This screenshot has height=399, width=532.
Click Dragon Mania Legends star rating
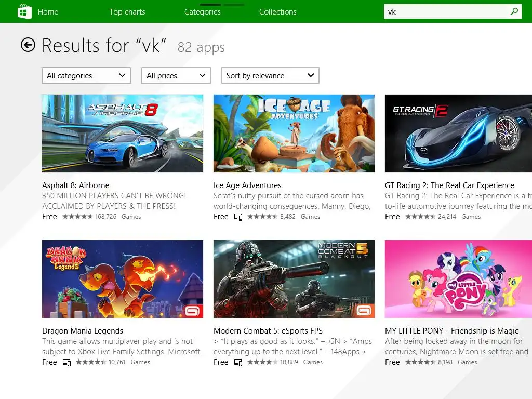coord(91,362)
